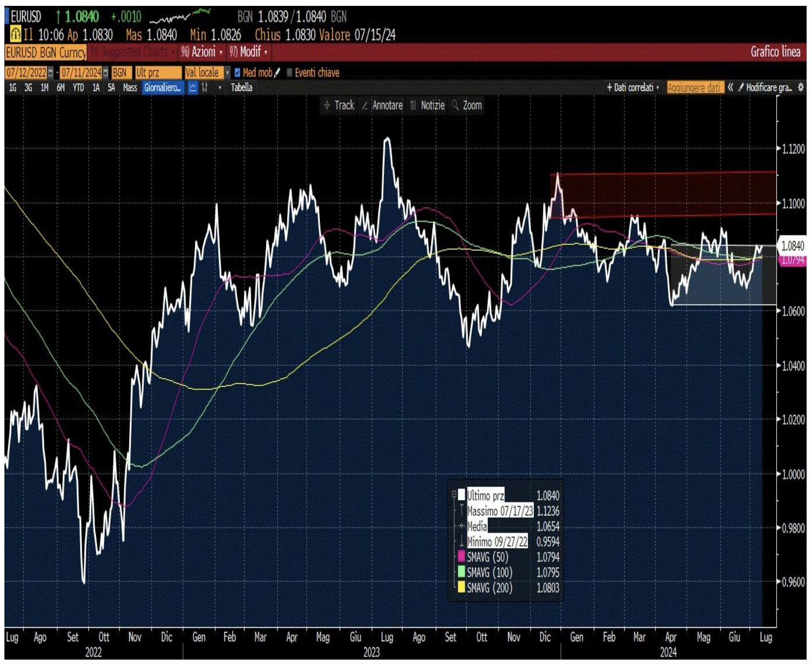Switch to Tabella view
Viewport: 812px width, 664px height.
(x=242, y=88)
